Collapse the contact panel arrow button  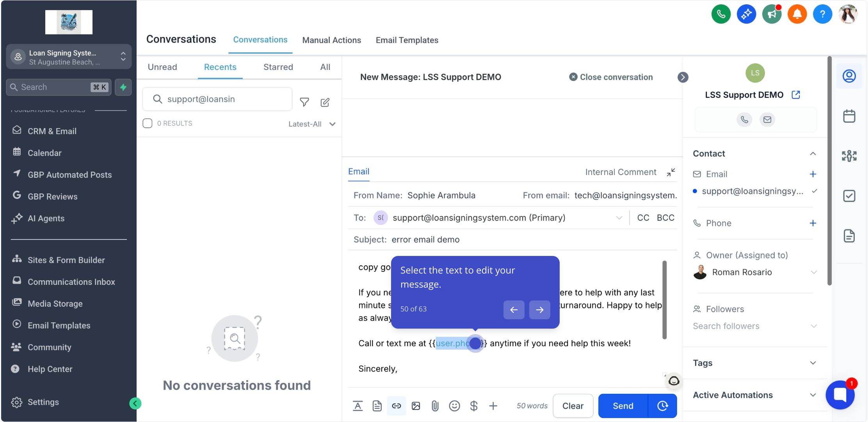click(x=683, y=77)
